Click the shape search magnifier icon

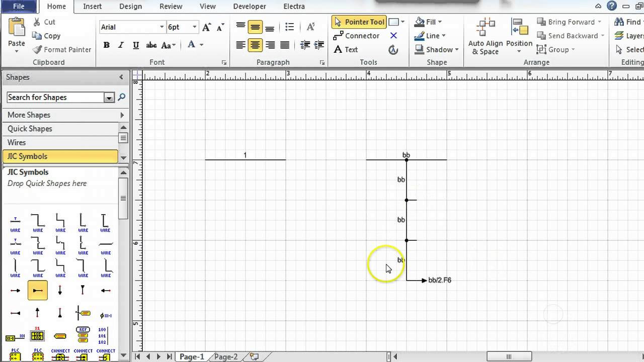pos(121,97)
